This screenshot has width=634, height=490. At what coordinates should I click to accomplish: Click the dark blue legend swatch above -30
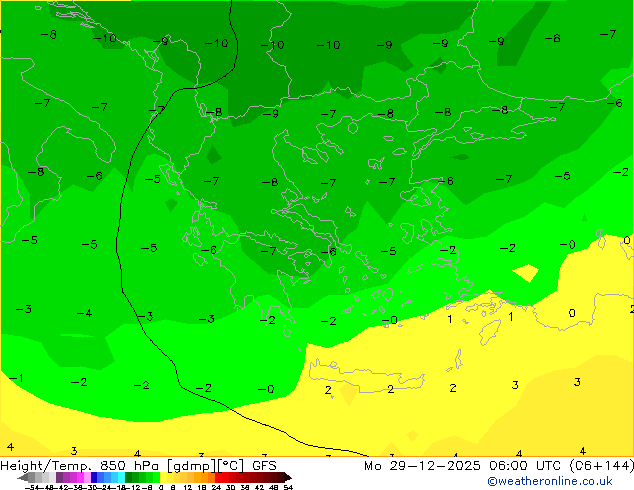point(94,478)
